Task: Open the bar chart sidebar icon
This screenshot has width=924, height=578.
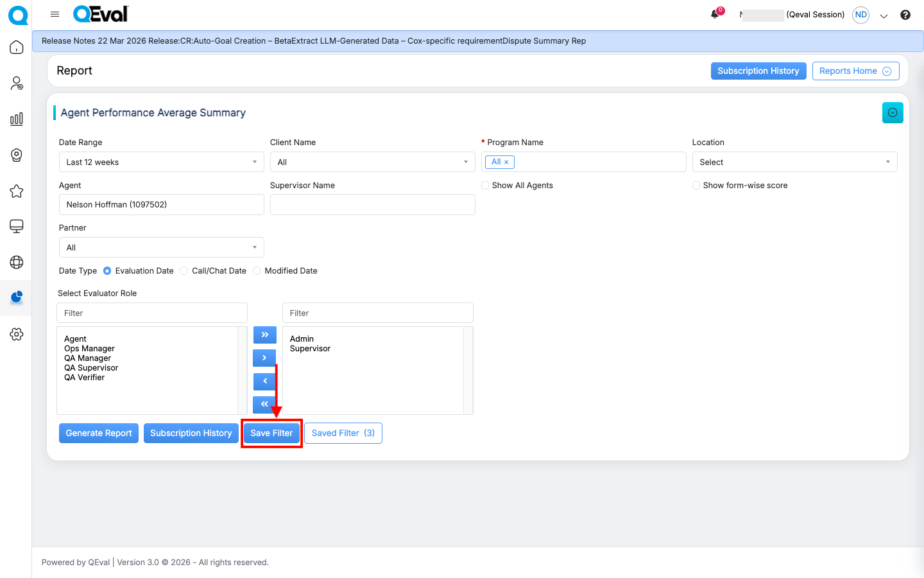Action: tap(17, 119)
